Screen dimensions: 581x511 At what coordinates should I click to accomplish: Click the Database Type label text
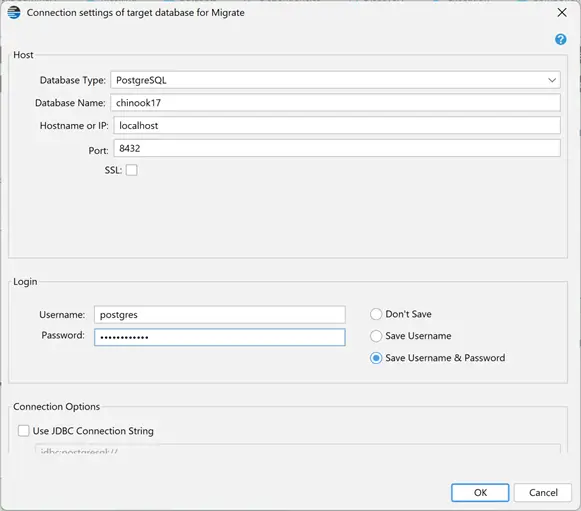click(72, 80)
